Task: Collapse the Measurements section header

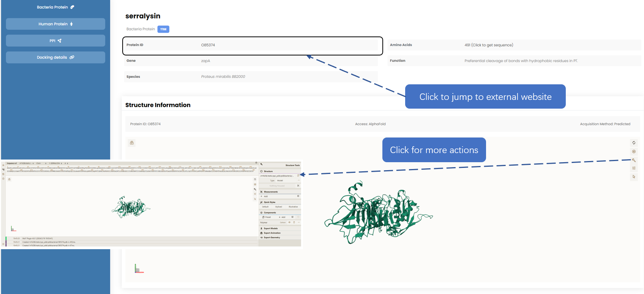Action: [270, 192]
